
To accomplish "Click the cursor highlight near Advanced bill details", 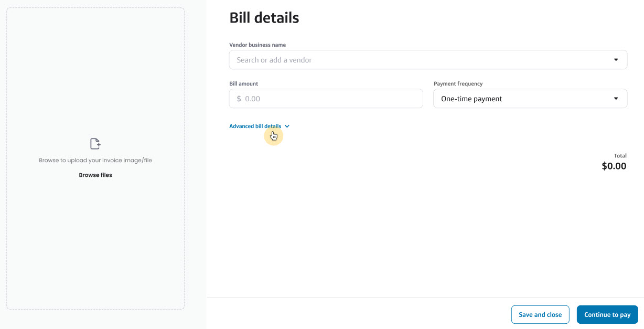I will pos(273,135).
